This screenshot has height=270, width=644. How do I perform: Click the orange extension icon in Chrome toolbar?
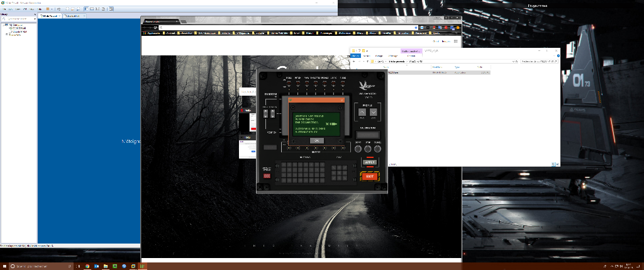click(x=458, y=28)
